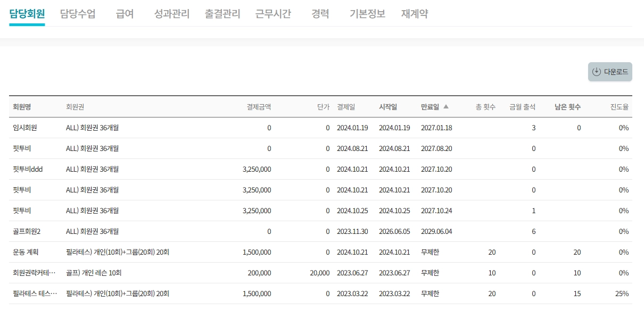Image resolution: width=644 pixels, height=311 pixels.
Task: Select the 출결관리 tab
Action: coord(222,14)
